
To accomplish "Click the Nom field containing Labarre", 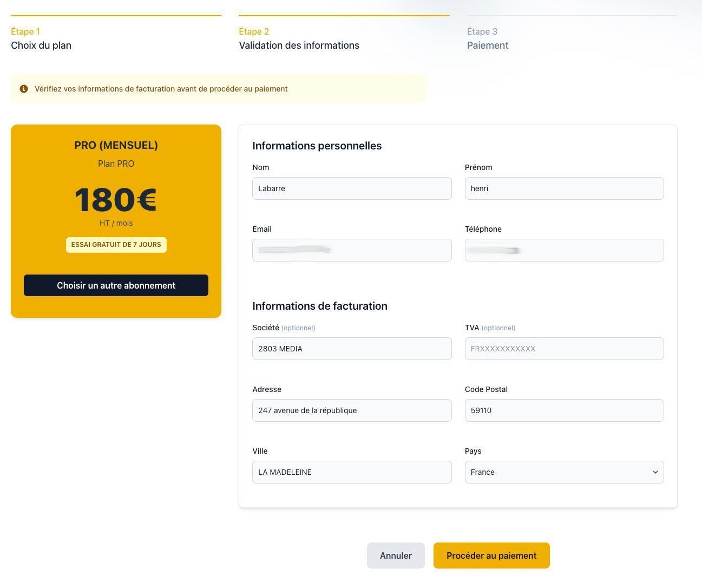I will tap(352, 188).
